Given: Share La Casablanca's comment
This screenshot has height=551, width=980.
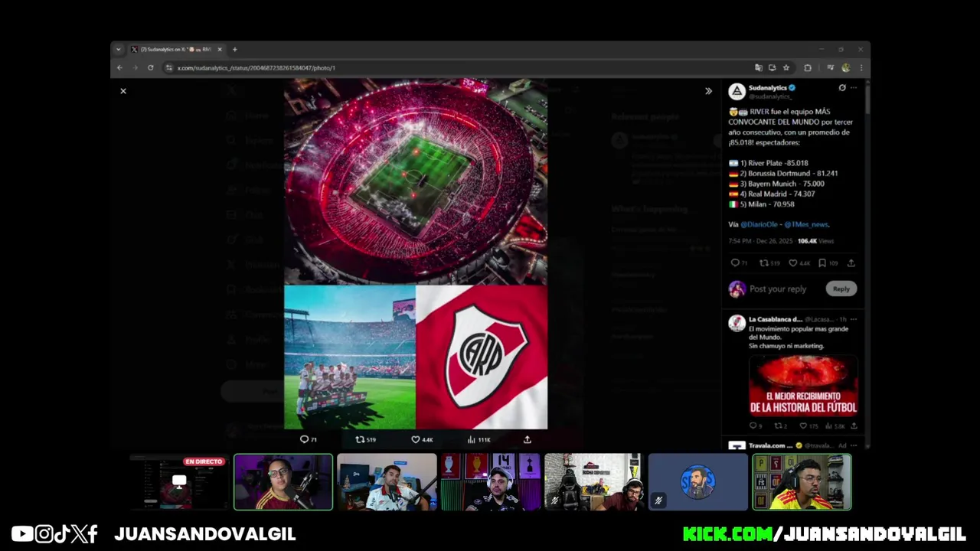Looking at the screenshot, I should (854, 426).
